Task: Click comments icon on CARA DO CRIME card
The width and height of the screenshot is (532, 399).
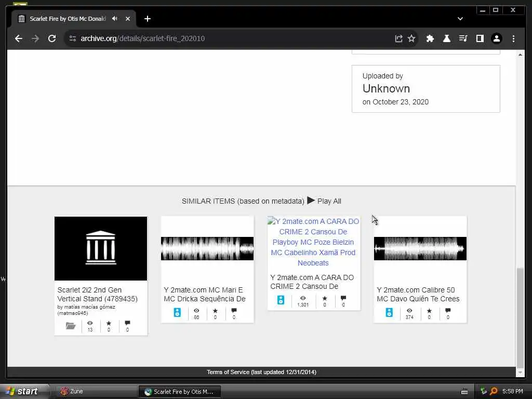Action: click(x=343, y=298)
